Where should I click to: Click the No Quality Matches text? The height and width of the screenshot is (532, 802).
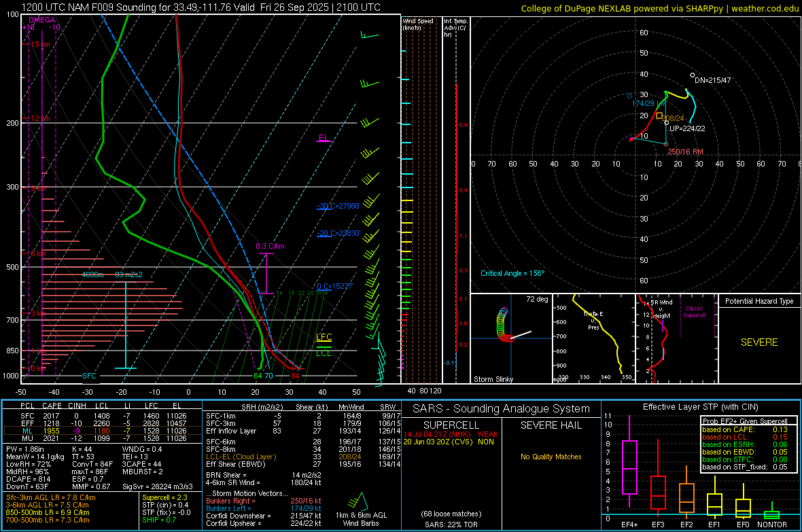pyautogui.click(x=551, y=457)
